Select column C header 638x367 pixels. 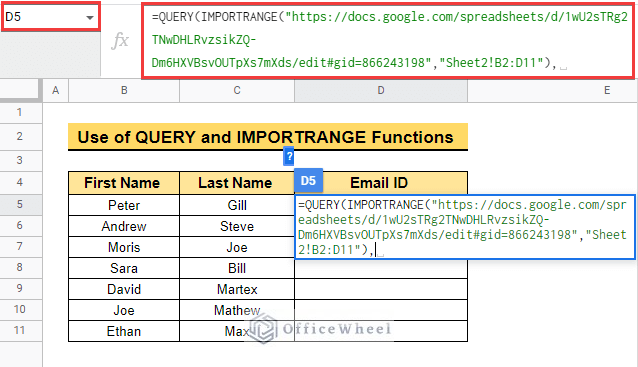[x=237, y=90]
